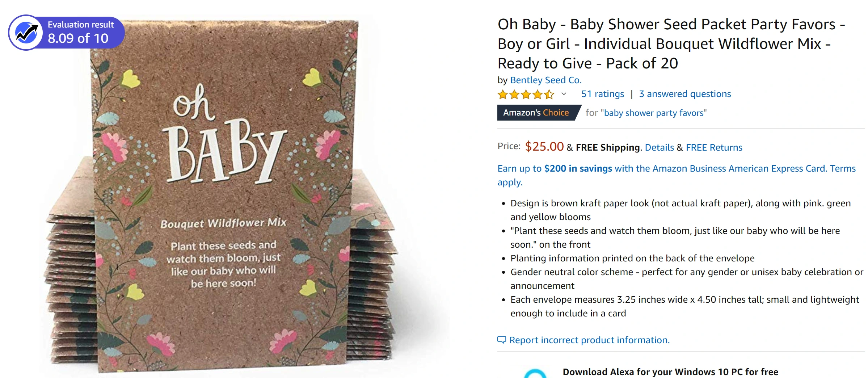Click the star rating icons
The height and width of the screenshot is (378, 868).
tap(526, 94)
